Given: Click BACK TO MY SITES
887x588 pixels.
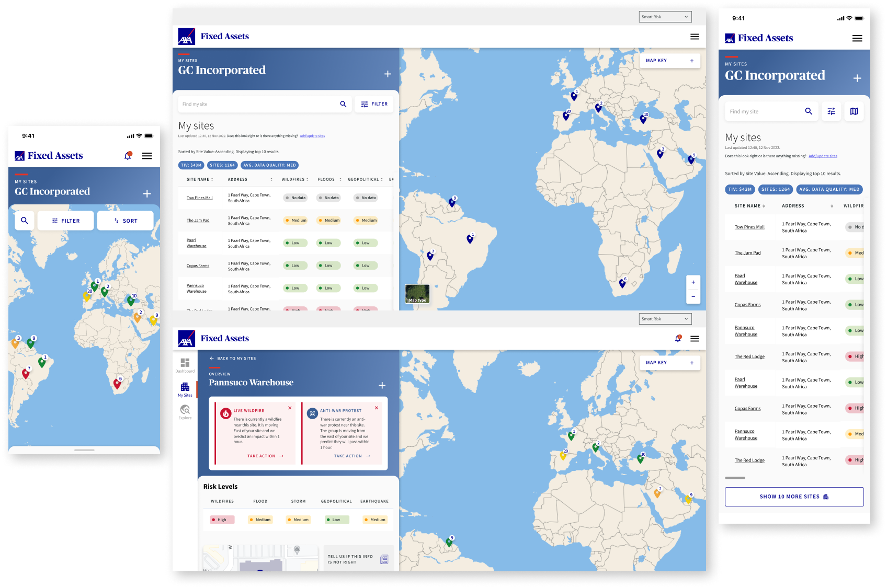Looking at the screenshot, I should [x=232, y=358].
